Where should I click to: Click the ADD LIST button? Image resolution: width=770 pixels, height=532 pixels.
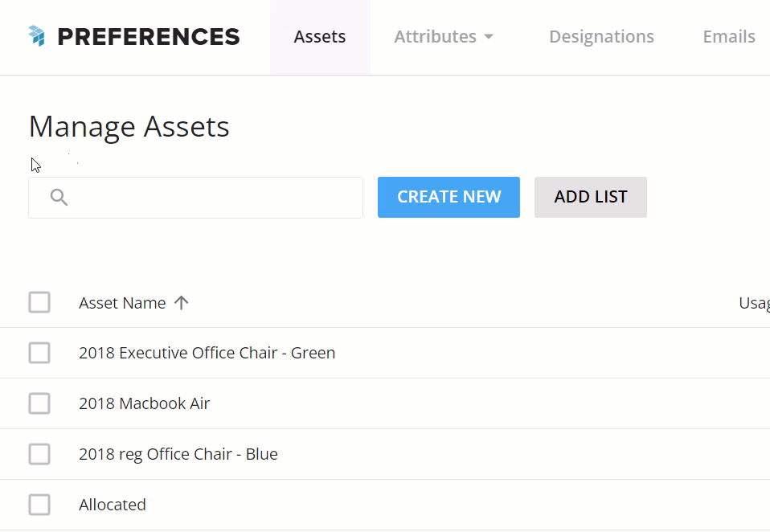click(591, 197)
